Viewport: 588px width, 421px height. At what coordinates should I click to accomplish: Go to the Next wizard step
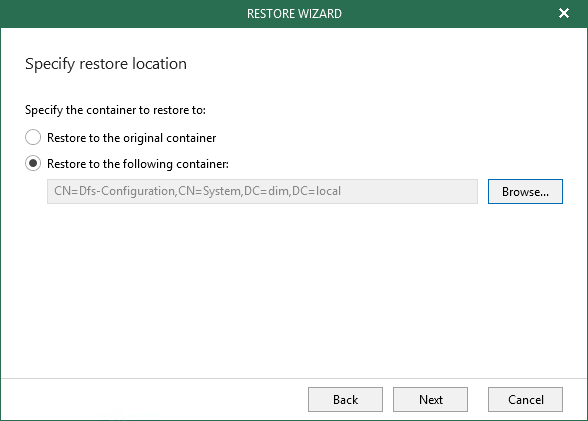[430, 400]
